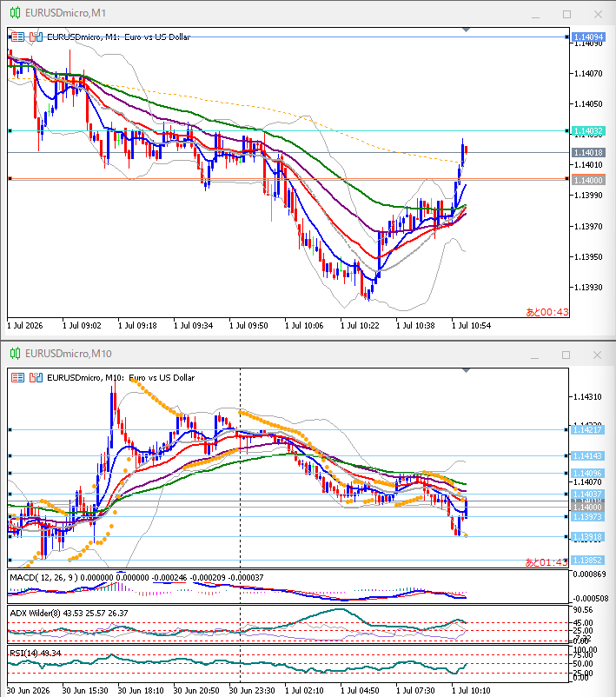The image size is (616, 697).
Task: Click the 1 Jul 10:22 time axis label
Action: point(360,325)
